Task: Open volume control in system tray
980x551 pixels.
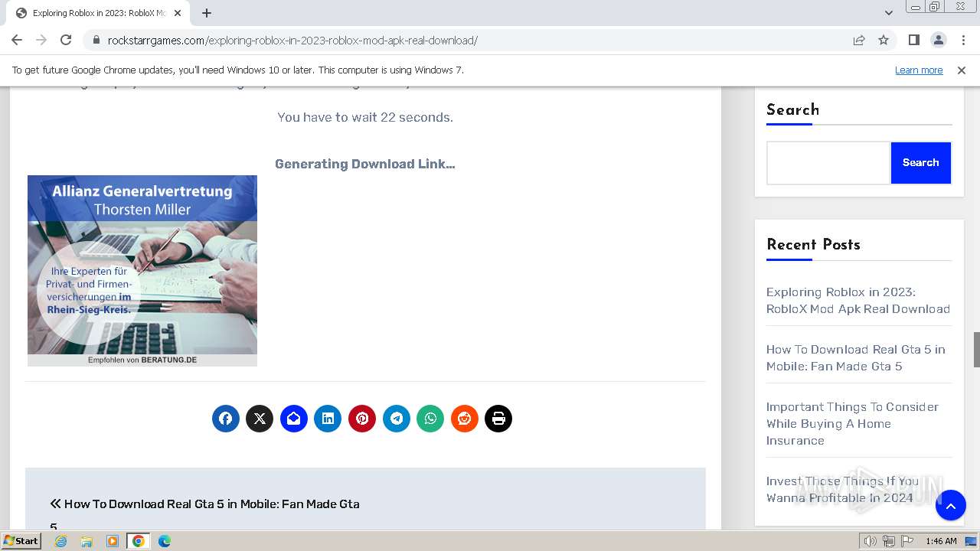Action: [x=871, y=541]
